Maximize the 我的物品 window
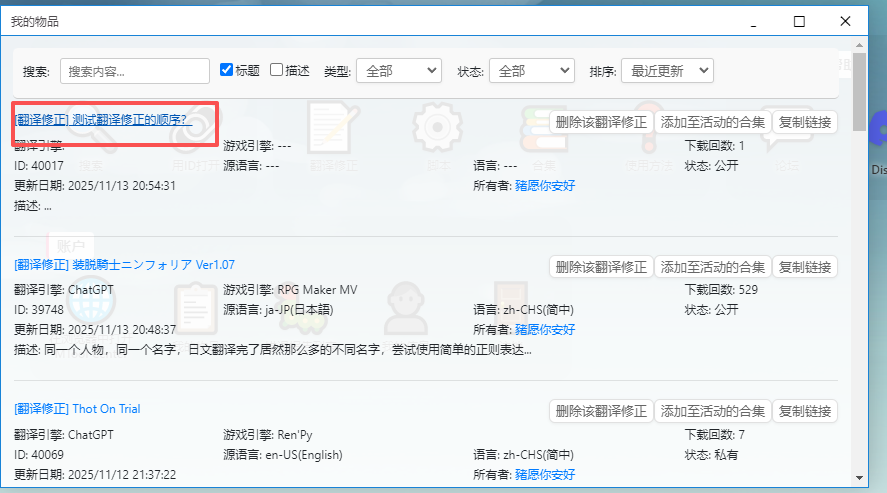This screenshot has width=887, height=493. [x=799, y=21]
